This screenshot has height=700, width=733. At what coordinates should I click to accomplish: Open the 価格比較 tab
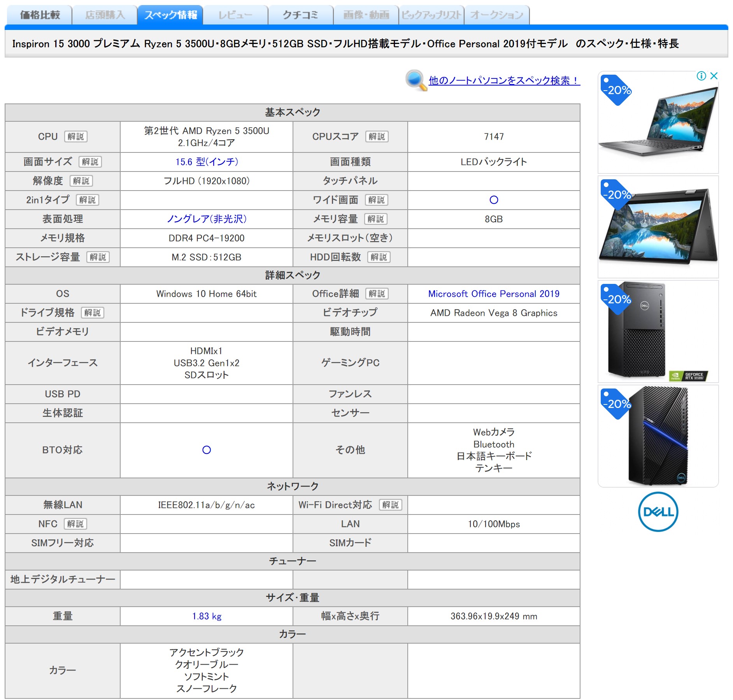[40, 15]
